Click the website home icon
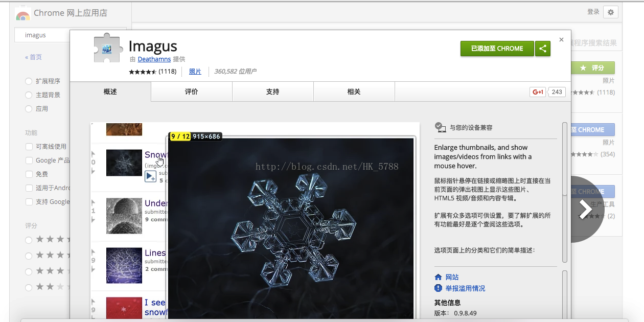This screenshot has width=644, height=322. (x=438, y=277)
